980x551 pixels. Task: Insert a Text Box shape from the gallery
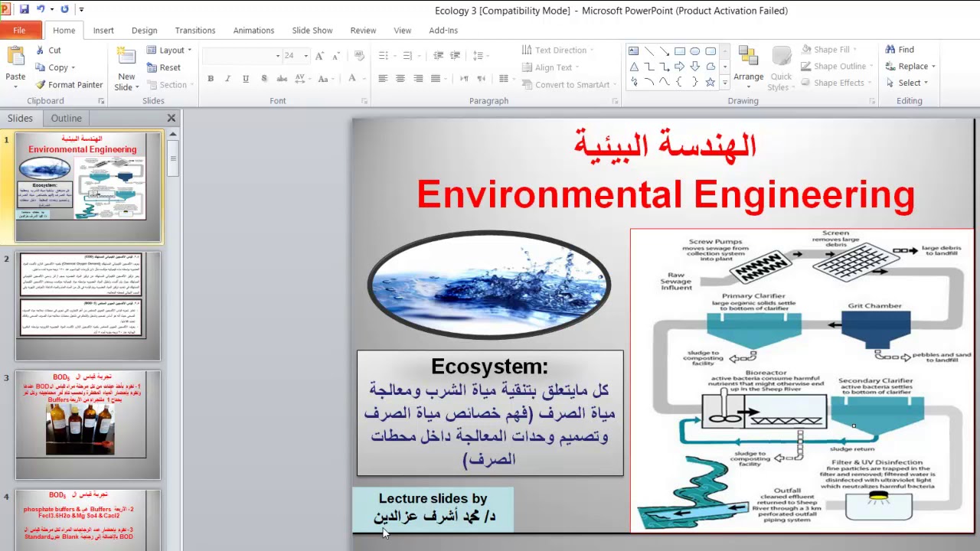click(634, 51)
